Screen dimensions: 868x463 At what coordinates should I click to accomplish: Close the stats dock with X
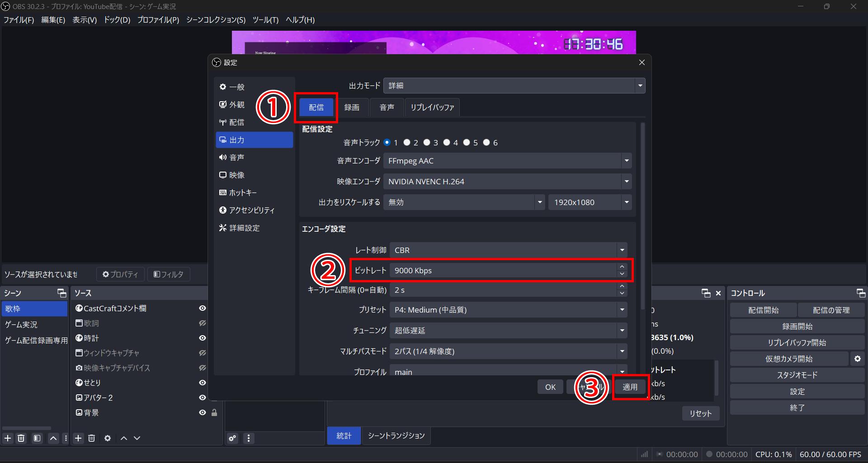(x=718, y=293)
